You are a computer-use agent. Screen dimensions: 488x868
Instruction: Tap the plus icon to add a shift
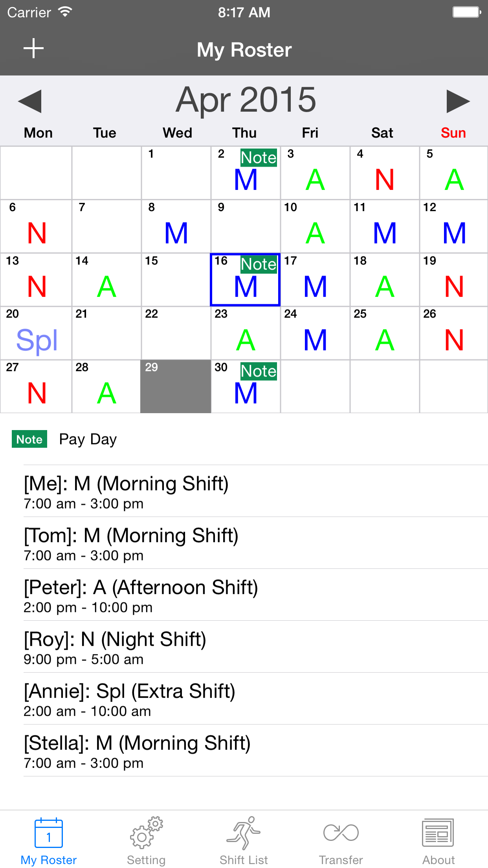click(x=33, y=48)
